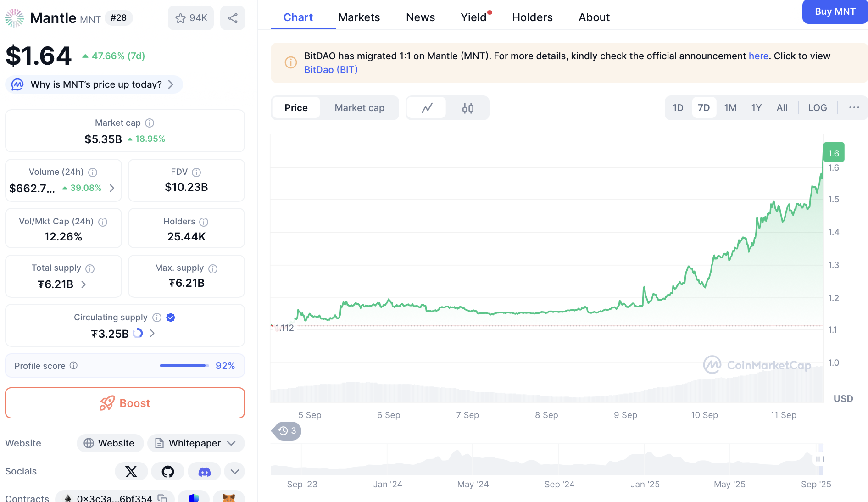868x502 pixels.
Task: Click the Mantle logo icon
Action: (14, 18)
